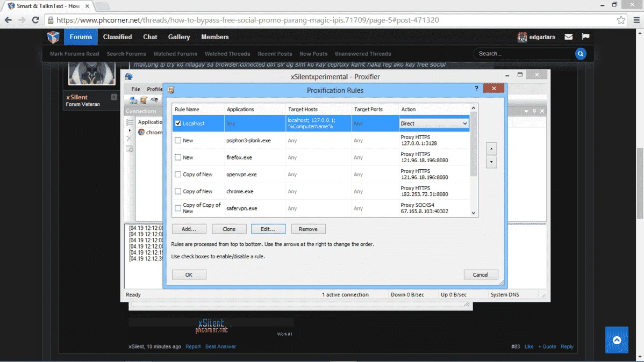This screenshot has width=644, height=362.
Task: Enable the chrome.exe rule checkbox
Action: [x=178, y=191]
